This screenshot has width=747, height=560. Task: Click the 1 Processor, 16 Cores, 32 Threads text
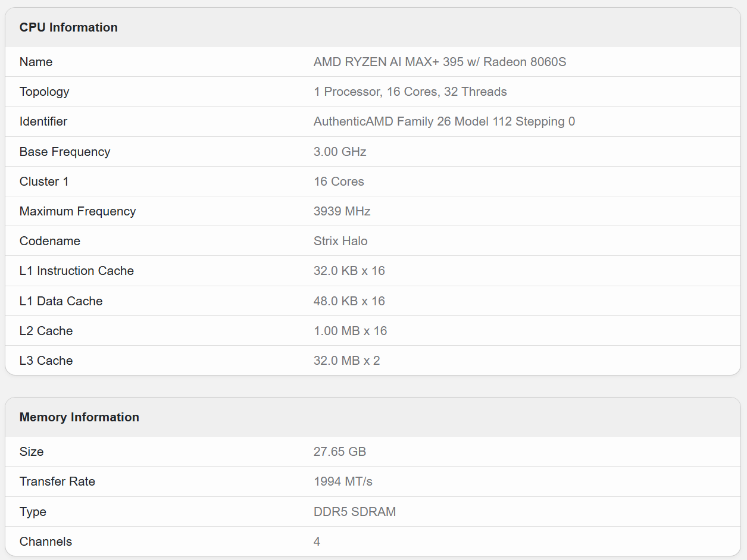410,92
